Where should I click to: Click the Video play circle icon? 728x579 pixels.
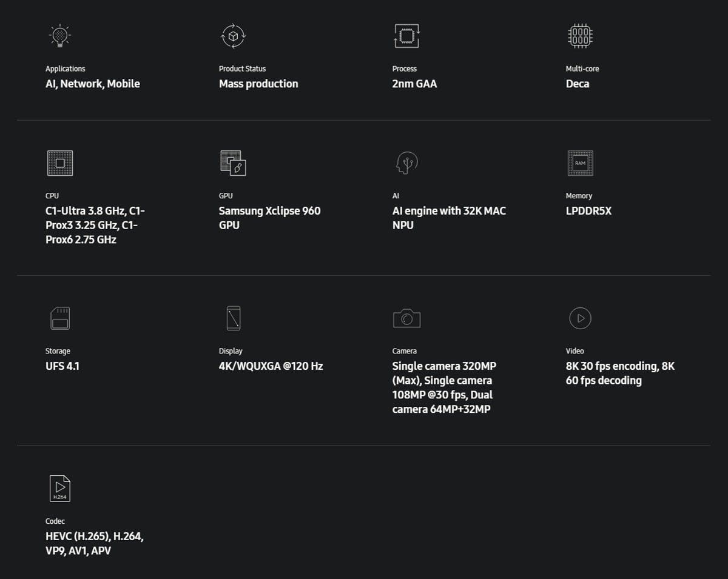click(580, 318)
